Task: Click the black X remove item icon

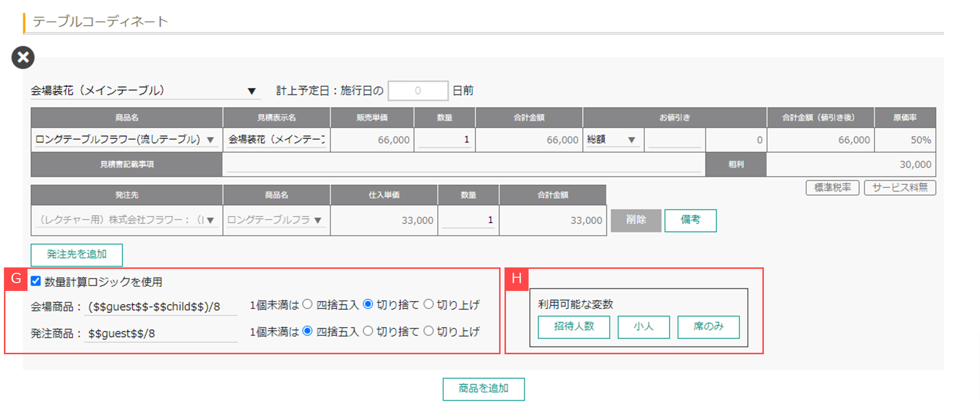Action: 23,57
